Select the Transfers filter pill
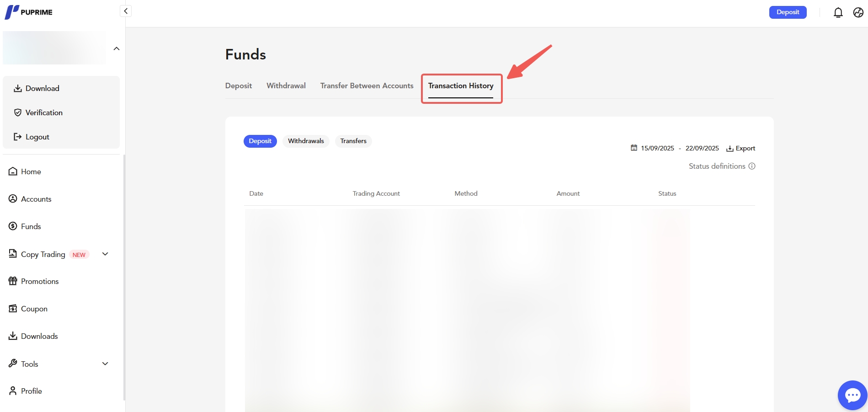The height and width of the screenshot is (412, 868). pos(353,141)
